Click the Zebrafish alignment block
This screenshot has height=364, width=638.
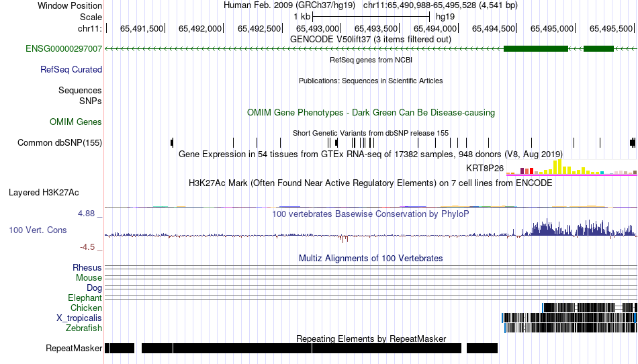pos(571,328)
